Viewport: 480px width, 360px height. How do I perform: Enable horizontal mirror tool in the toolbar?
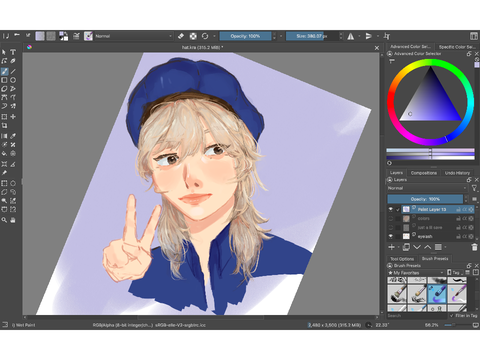(351, 36)
